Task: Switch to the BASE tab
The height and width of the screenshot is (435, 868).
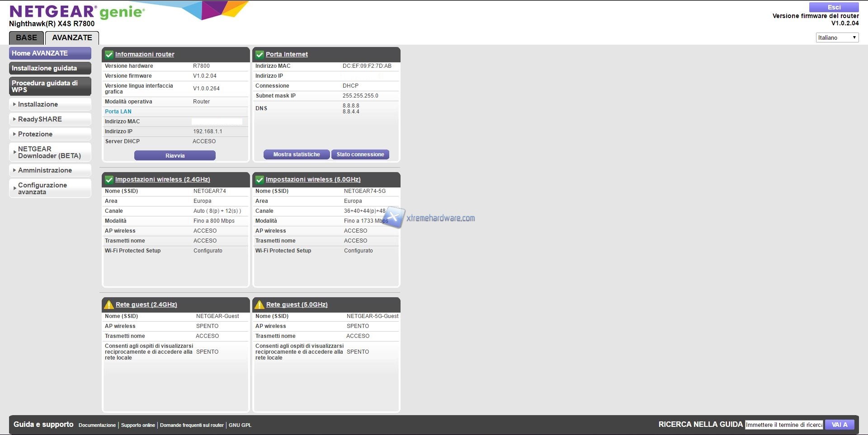Action: click(27, 38)
